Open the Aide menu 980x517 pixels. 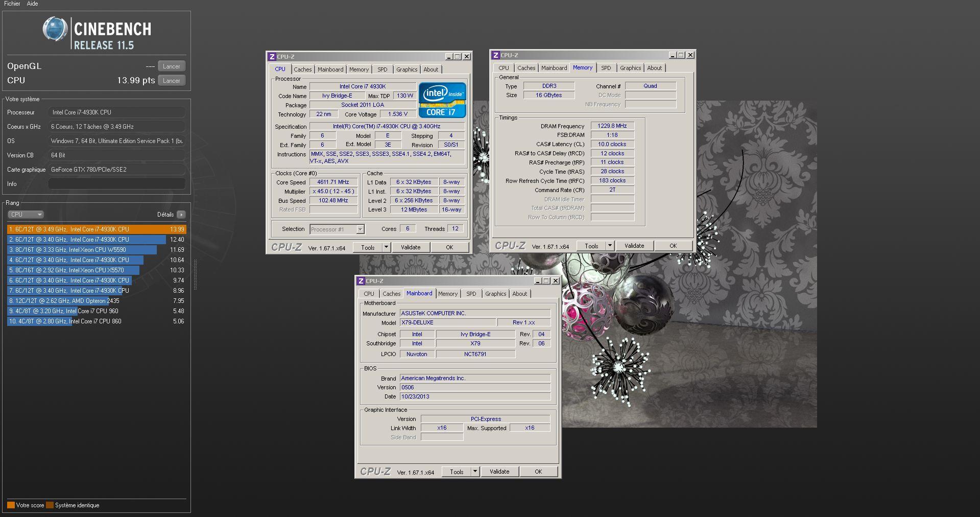pos(32,4)
